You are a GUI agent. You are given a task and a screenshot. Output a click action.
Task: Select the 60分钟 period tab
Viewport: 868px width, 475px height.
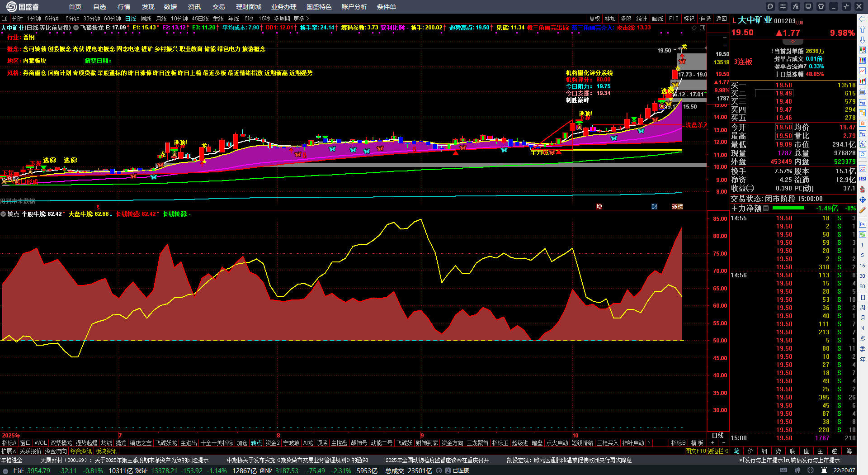[x=113, y=19]
